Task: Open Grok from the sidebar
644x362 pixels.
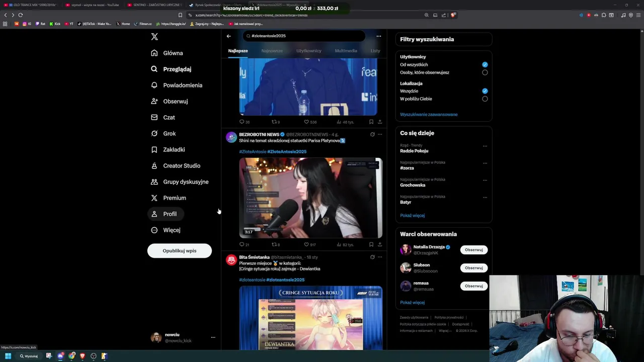Action: point(164,133)
